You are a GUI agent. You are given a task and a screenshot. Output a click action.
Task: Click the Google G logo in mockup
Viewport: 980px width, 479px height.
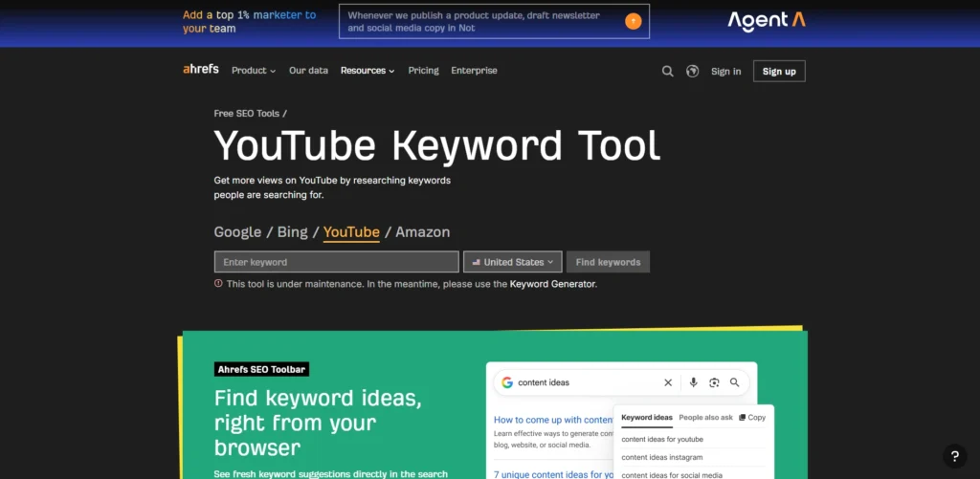point(507,382)
